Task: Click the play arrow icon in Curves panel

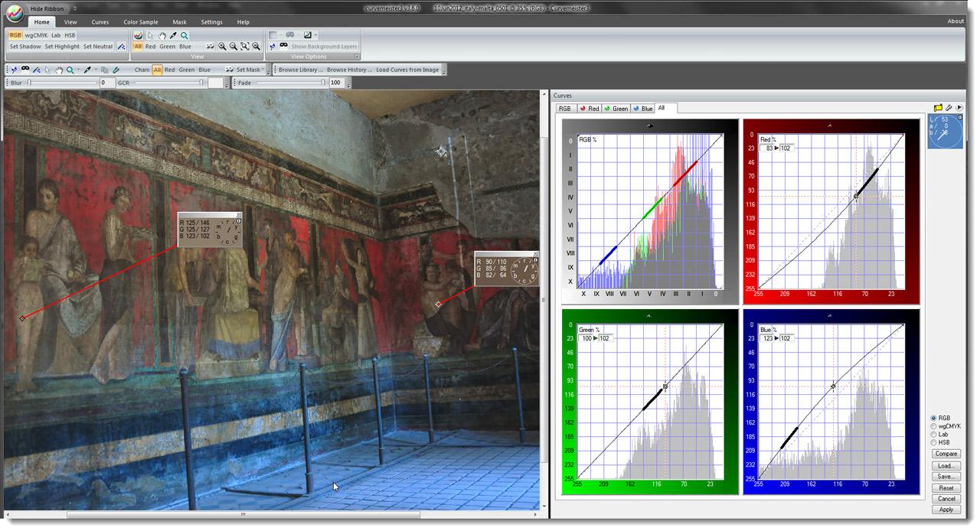Action: (x=959, y=108)
